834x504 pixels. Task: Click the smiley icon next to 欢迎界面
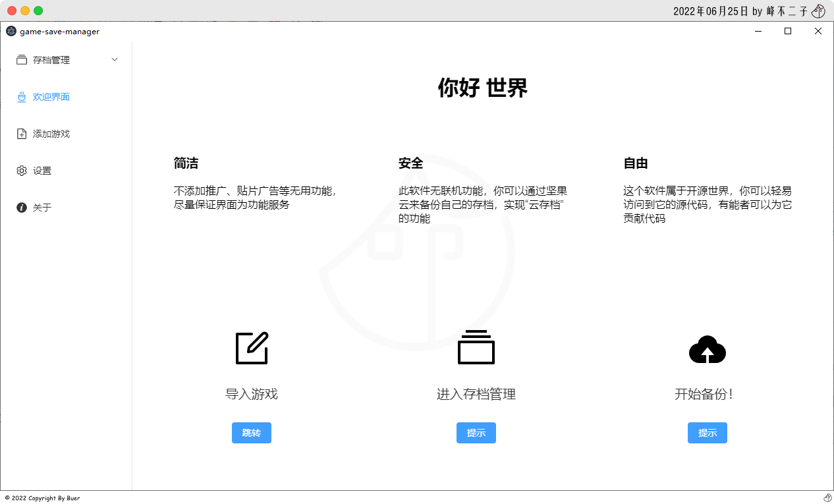coord(21,96)
